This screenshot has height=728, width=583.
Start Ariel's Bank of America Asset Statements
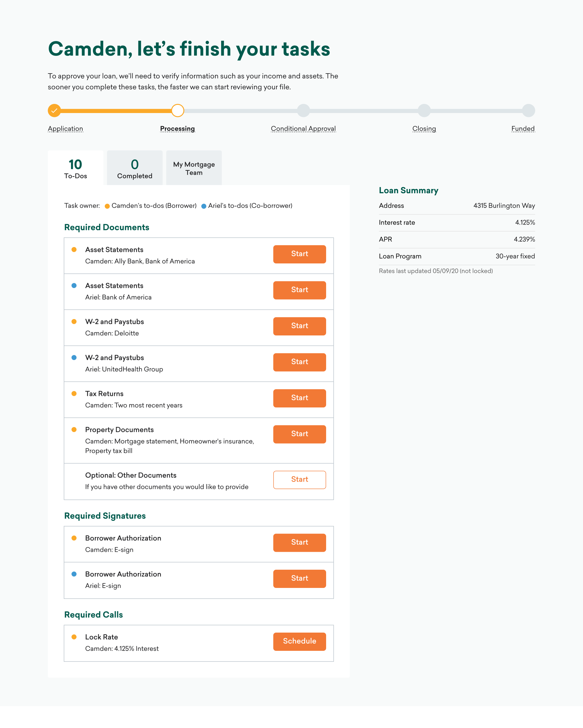tap(299, 290)
